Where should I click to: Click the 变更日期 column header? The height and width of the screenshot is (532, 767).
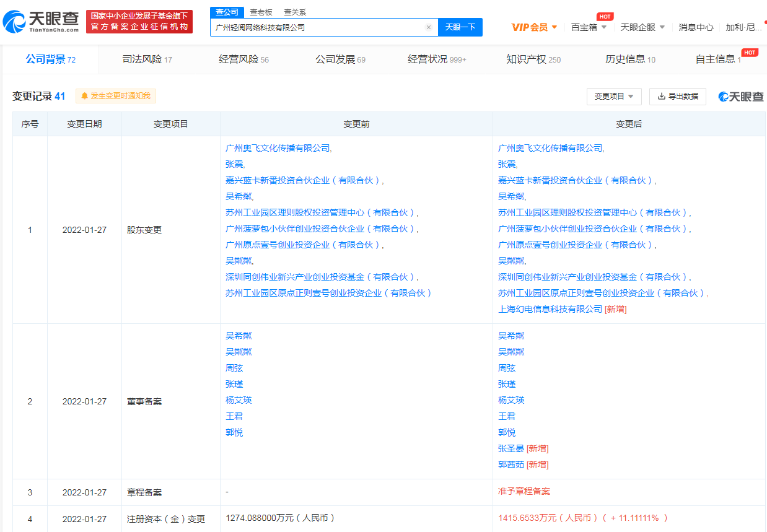(x=84, y=124)
